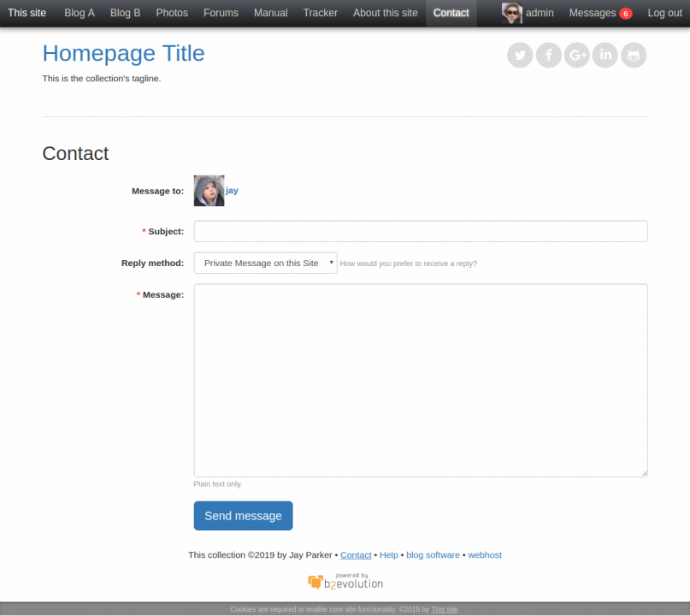Open the Forums section
The width and height of the screenshot is (690, 616).
(221, 13)
